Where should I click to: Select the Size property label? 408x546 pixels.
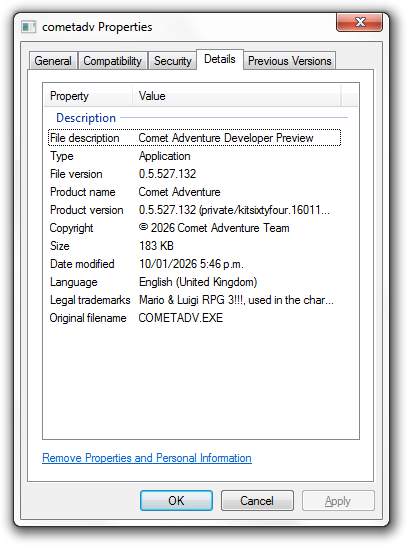coord(60,246)
